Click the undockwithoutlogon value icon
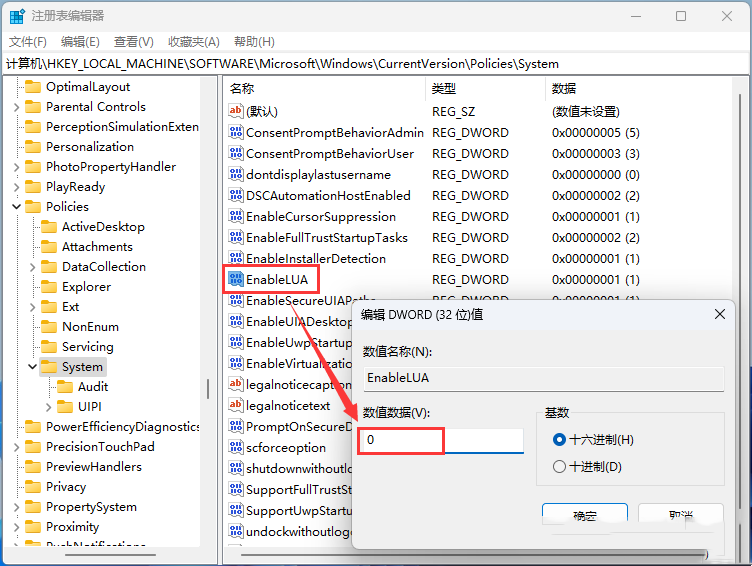752x566 pixels. pos(235,531)
